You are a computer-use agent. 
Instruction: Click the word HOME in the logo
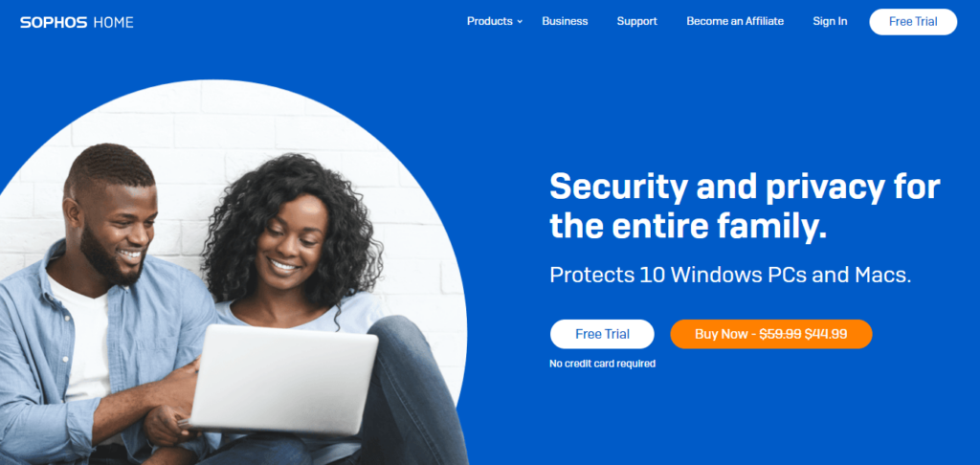click(113, 23)
